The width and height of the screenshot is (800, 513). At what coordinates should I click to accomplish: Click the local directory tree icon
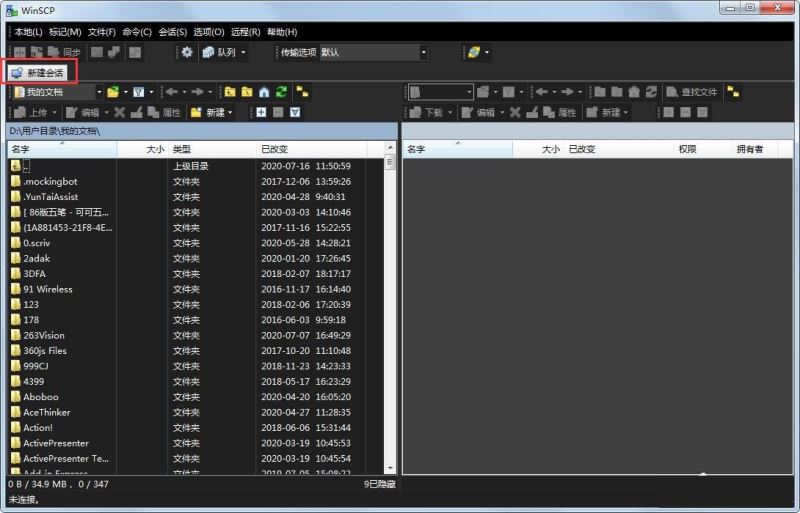point(302,92)
